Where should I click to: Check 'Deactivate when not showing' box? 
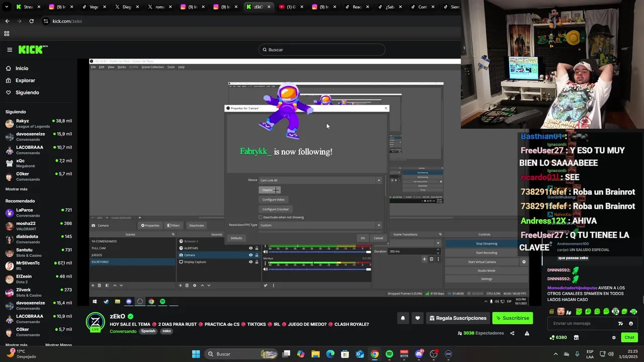click(260, 217)
